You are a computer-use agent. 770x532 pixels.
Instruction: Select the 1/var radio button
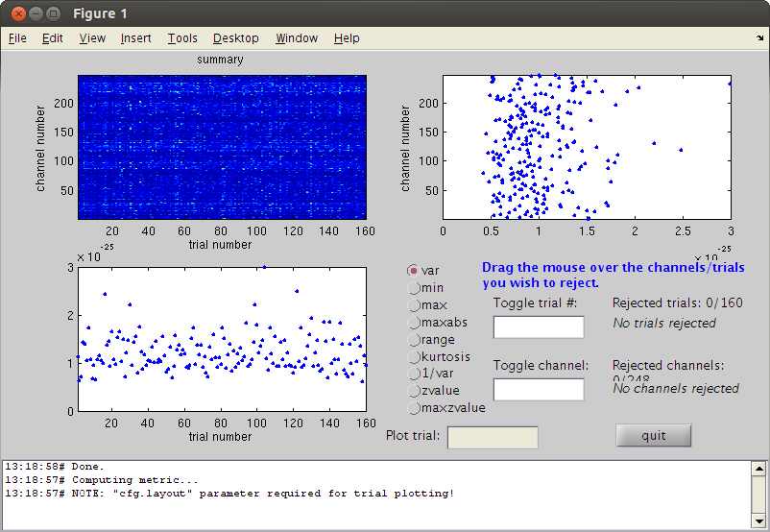coord(414,374)
